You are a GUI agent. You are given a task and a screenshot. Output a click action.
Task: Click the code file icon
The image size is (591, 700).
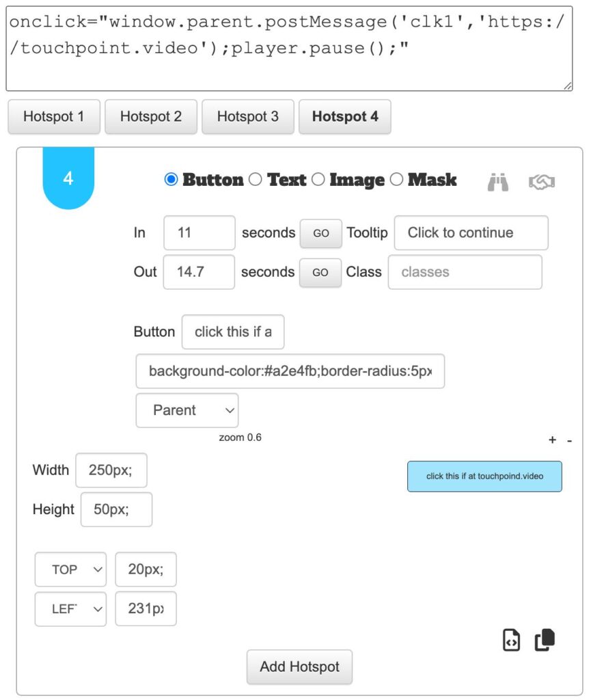(x=511, y=640)
